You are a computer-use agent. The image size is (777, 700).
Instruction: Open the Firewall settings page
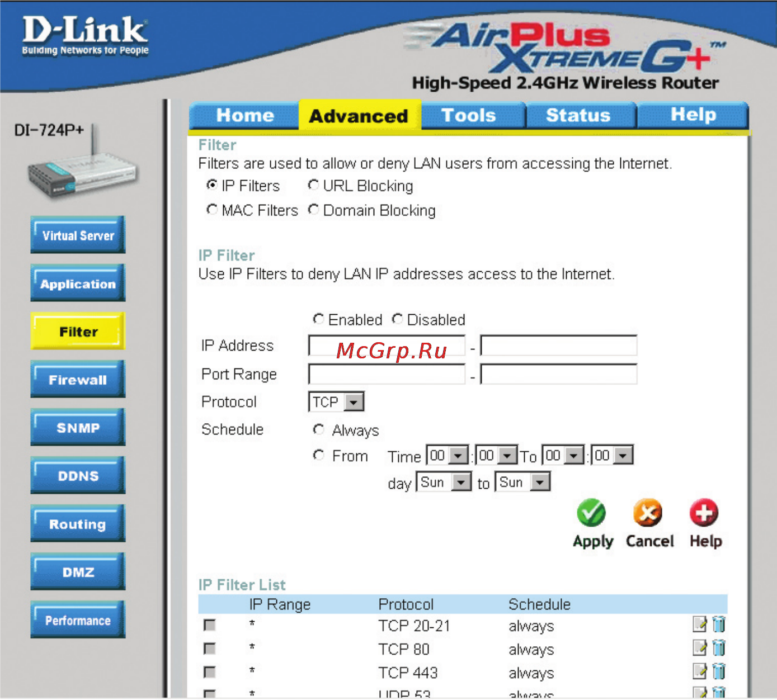coord(78,380)
